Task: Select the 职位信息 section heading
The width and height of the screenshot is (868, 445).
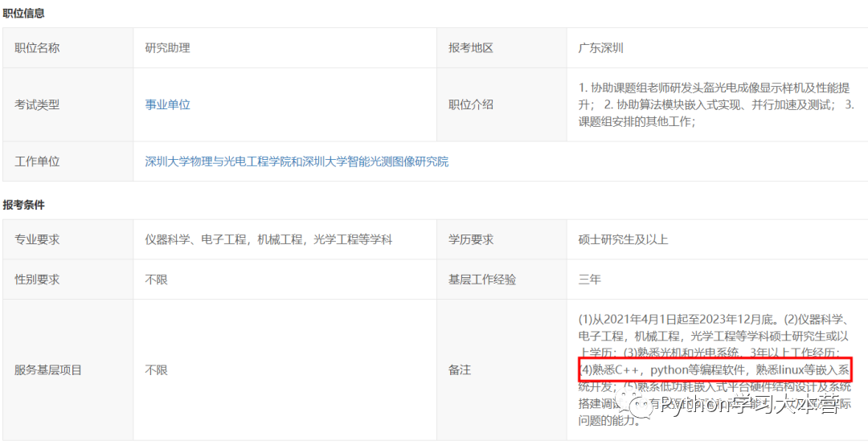Action: pos(23,14)
